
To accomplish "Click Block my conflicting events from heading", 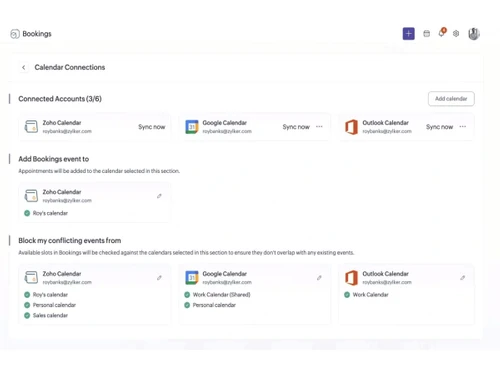I will click(70, 241).
